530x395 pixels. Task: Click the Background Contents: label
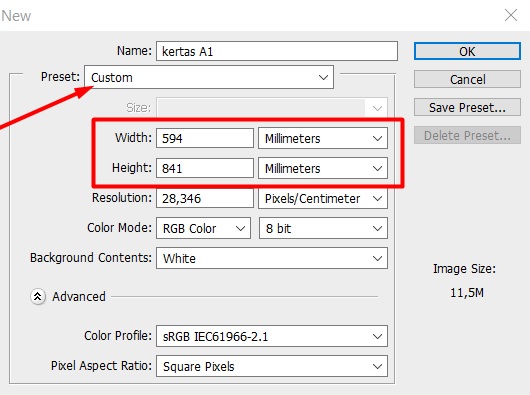(91, 258)
